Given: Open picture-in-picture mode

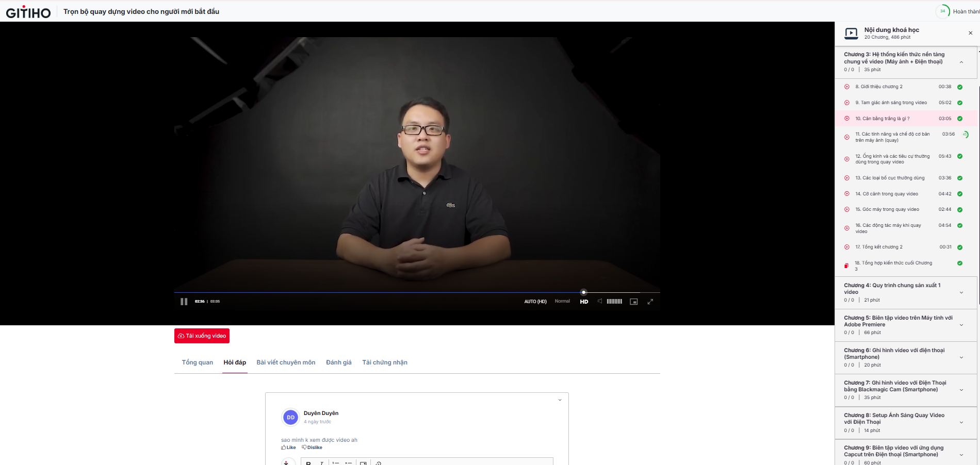Looking at the screenshot, I should 634,302.
